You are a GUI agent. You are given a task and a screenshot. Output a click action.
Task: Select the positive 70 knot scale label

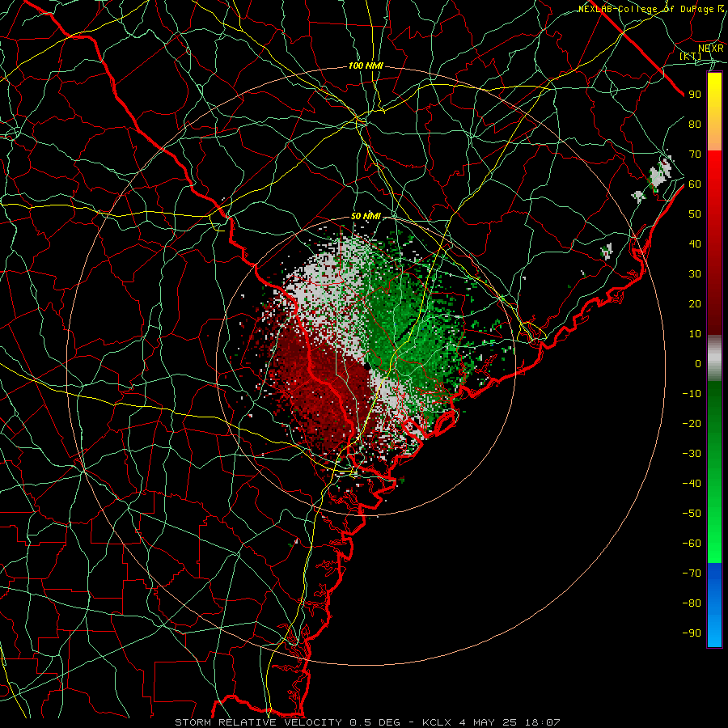tap(695, 154)
